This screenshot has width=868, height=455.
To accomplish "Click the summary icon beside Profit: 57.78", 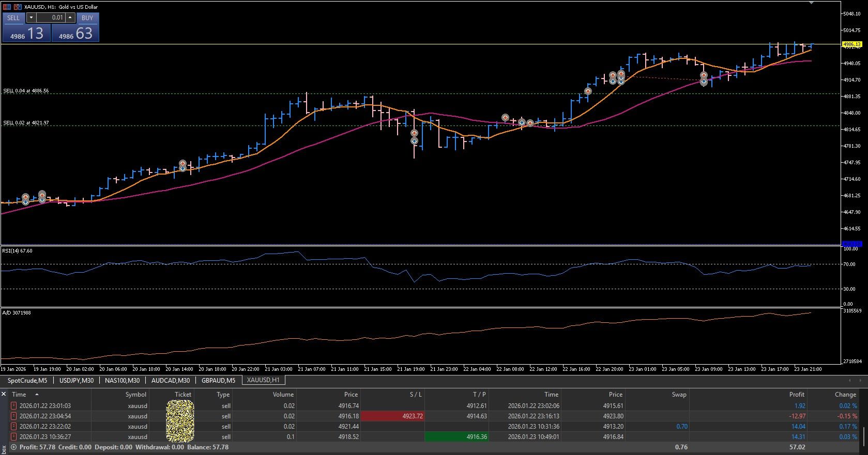I will (x=13, y=447).
